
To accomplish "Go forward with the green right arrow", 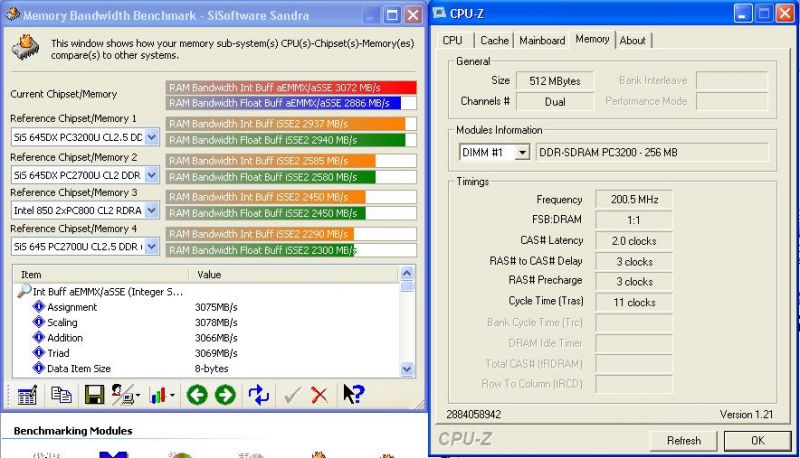I will 225,395.
